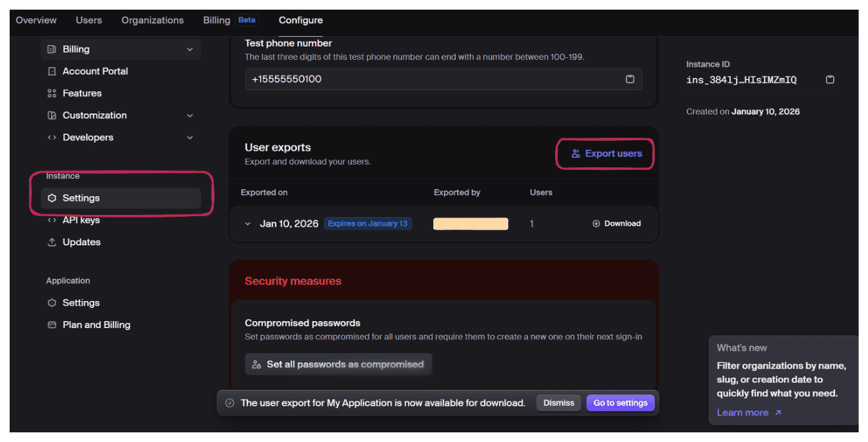
Task: Click the Updates upload icon
Action: [x=52, y=243]
